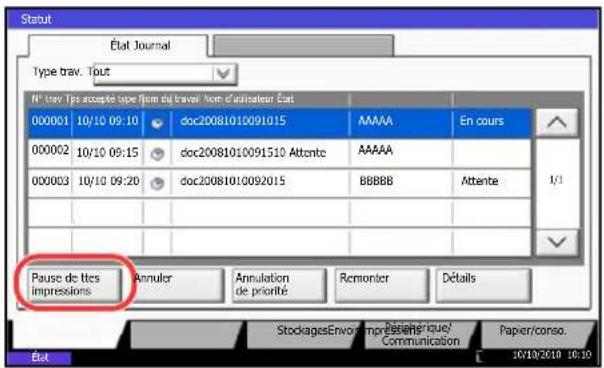
Task: Open the Type trav. dropdown arrow
Action: point(223,73)
